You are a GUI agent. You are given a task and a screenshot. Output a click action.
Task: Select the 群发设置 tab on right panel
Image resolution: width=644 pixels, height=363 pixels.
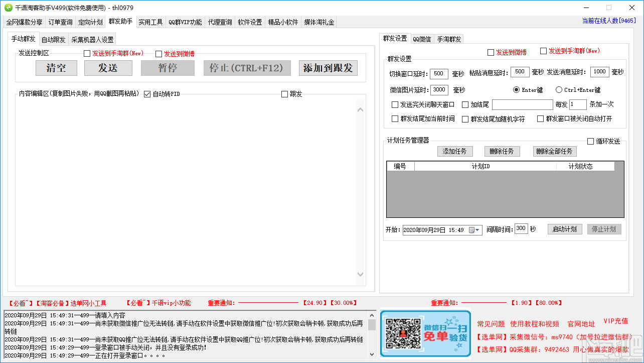[395, 38]
